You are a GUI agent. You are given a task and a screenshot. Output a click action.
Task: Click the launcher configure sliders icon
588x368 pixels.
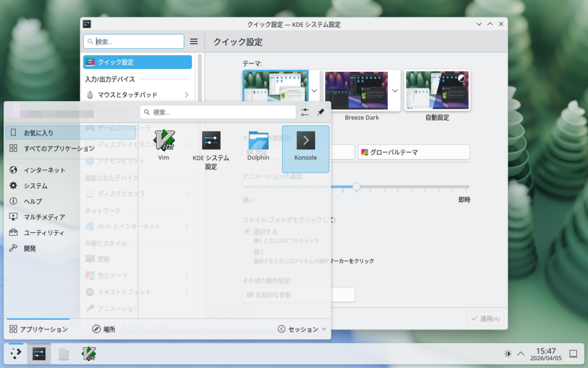[305, 112]
